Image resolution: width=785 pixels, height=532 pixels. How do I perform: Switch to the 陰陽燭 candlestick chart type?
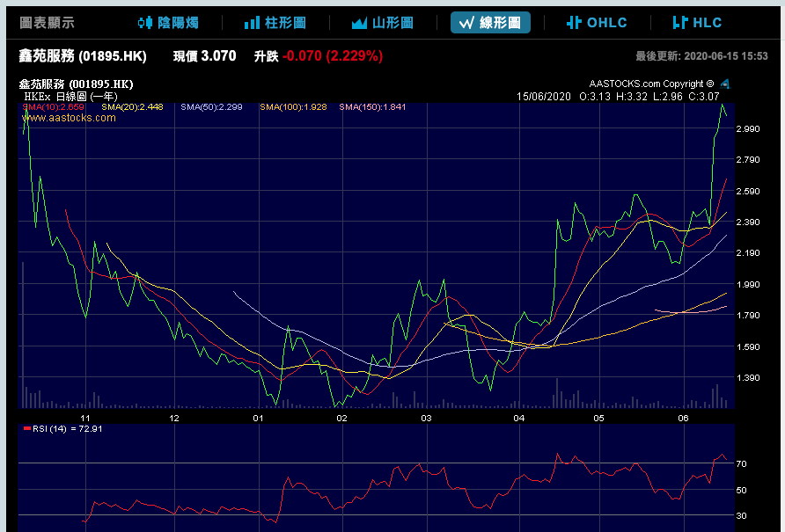click(x=168, y=23)
